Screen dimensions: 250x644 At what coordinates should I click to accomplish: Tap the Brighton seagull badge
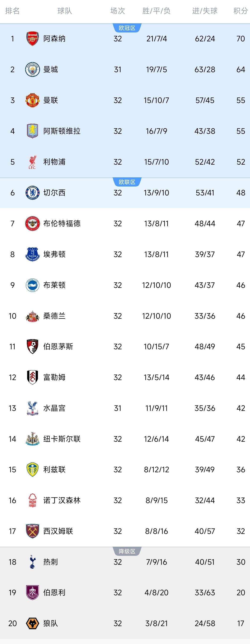tap(32, 285)
